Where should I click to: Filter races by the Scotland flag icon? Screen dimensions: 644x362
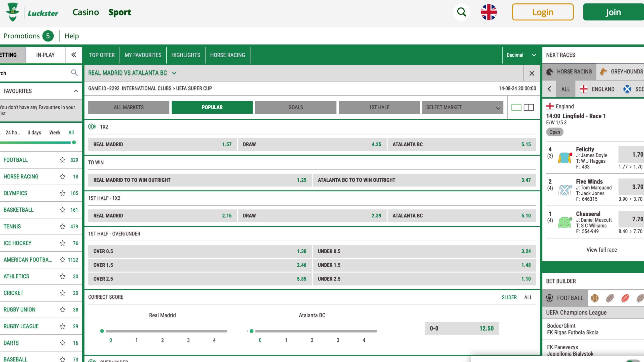[x=627, y=89]
